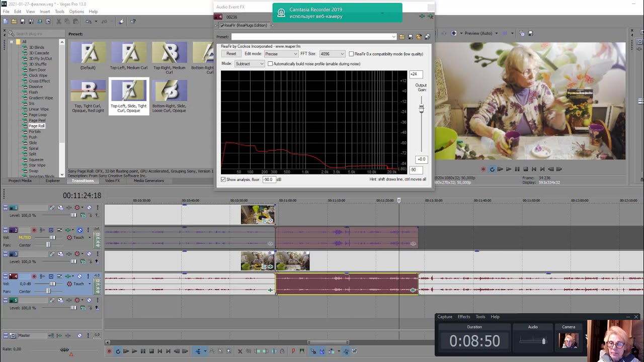Click the ReaFir Output Gain slider

pyautogui.click(x=421, y=109)
